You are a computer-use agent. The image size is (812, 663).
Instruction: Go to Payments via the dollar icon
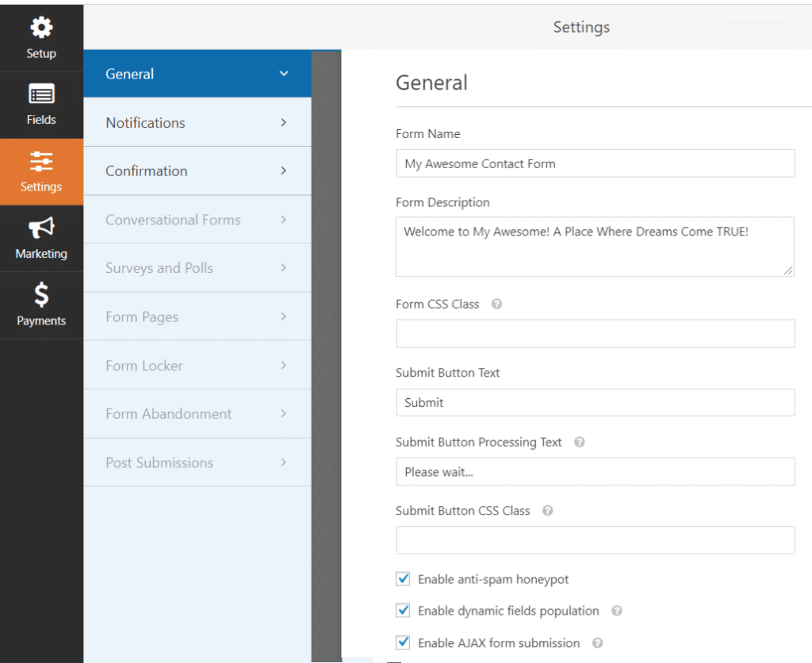coord(41,305)
